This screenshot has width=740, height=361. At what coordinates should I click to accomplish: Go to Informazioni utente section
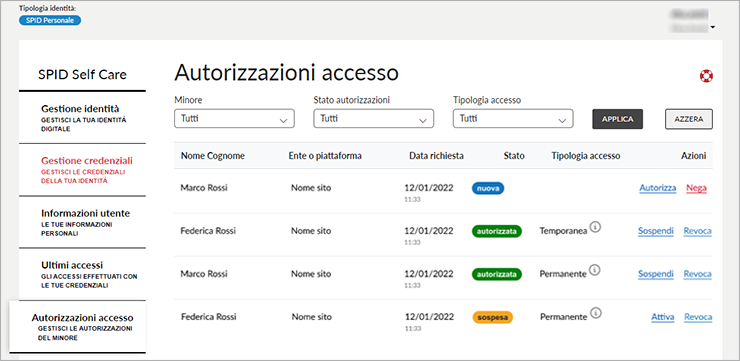click(82, 222)
